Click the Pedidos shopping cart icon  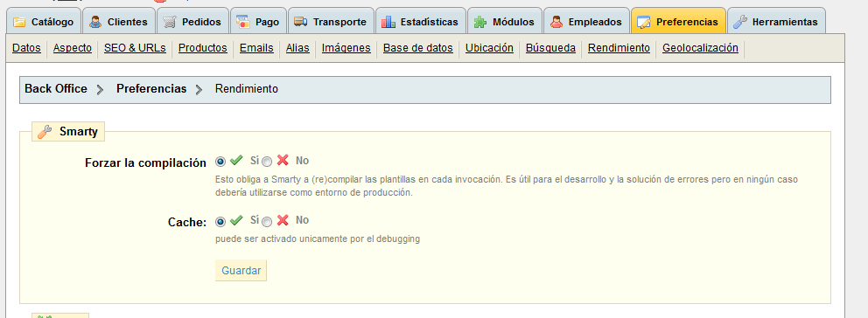click(x=170, y=22)
